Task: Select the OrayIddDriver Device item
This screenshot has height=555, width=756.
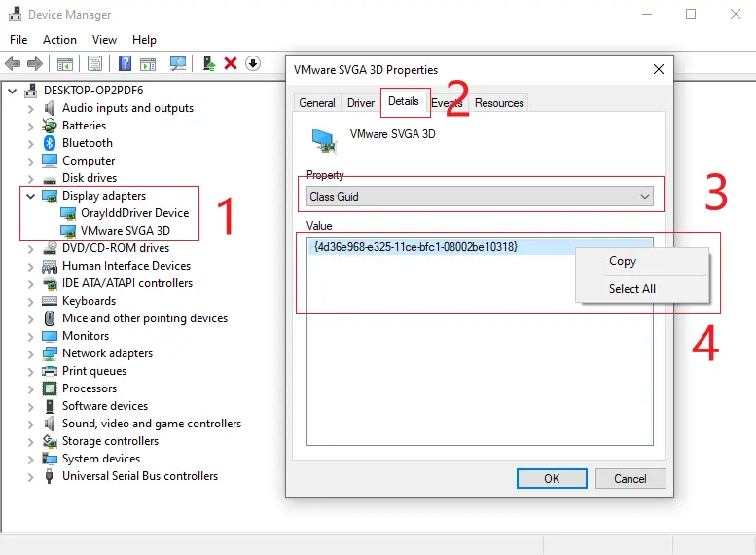Action: pos(135,213)
